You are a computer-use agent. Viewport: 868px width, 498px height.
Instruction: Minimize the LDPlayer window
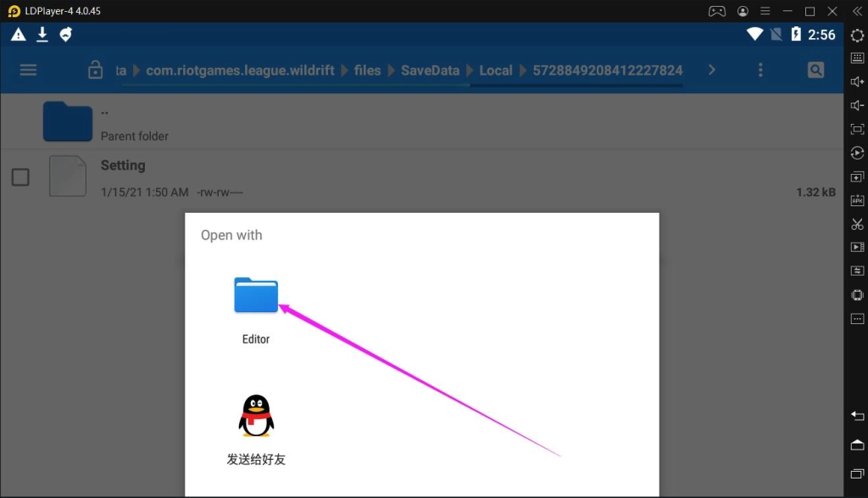(x=787, y=11)
